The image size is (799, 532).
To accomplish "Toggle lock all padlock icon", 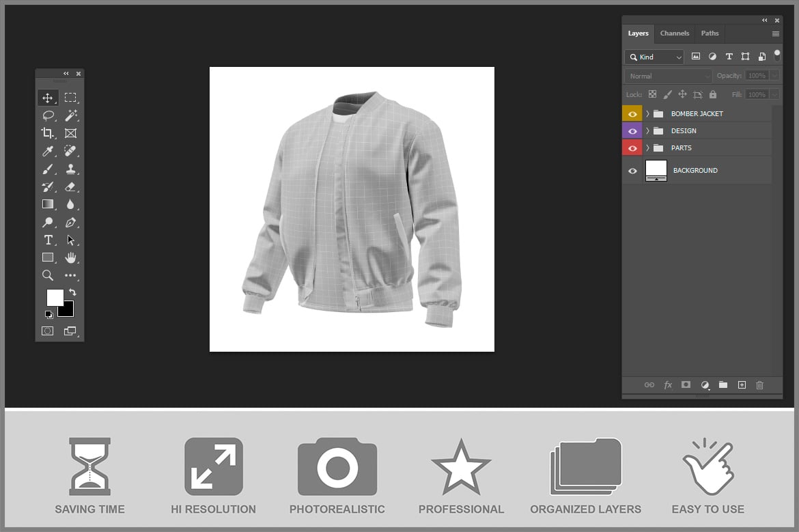I will (713, 94).
